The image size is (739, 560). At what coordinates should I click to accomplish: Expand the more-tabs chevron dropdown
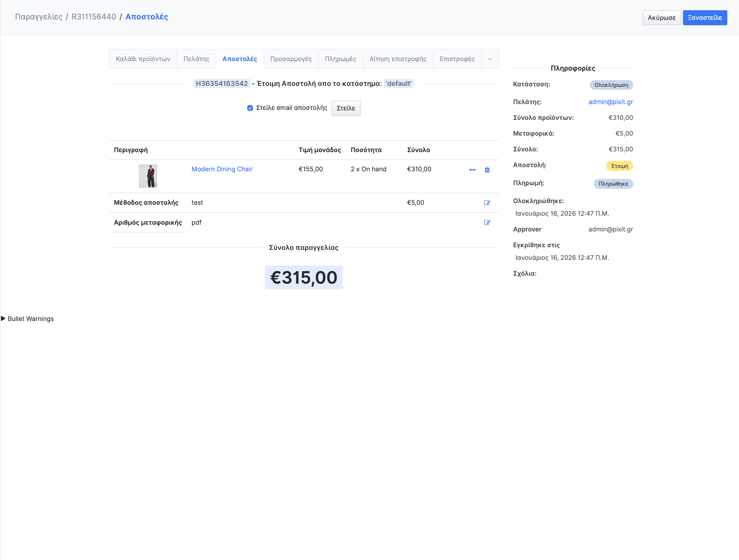pyautogui.click(x=490, y=59)
